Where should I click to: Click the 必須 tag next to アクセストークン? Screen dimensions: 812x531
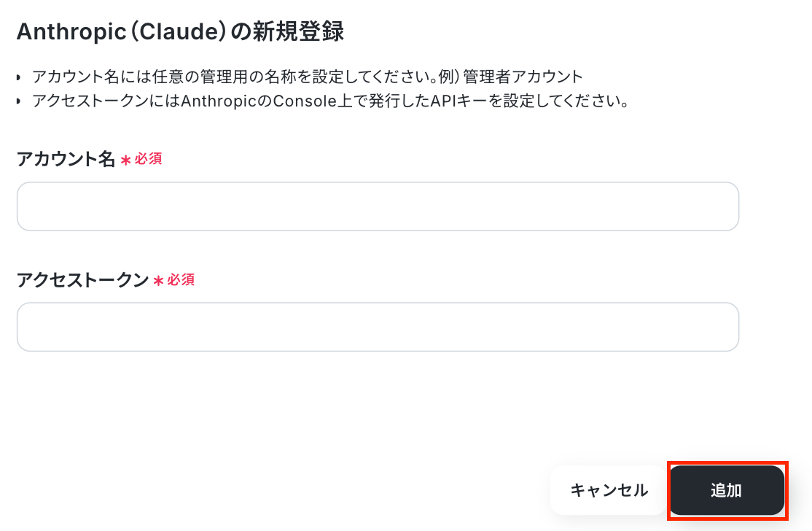(181, 279)
